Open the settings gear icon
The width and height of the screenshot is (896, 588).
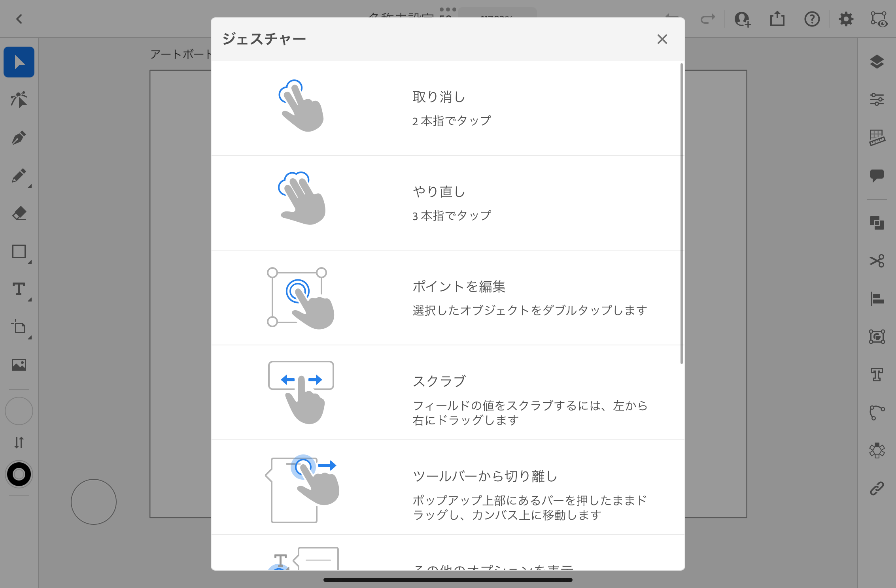coord(846,19)
